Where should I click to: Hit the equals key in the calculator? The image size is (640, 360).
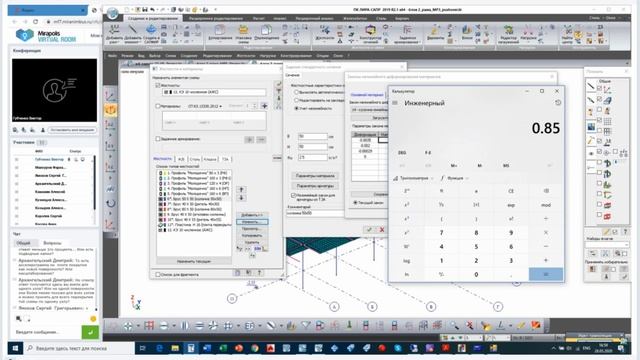[x=546, y=274]
